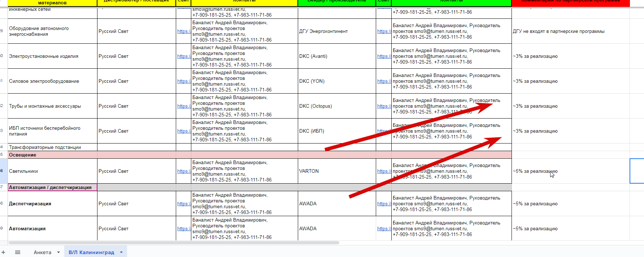Click the horizontal scrollbar thumb
644x257 pixels.
point(174,243)
